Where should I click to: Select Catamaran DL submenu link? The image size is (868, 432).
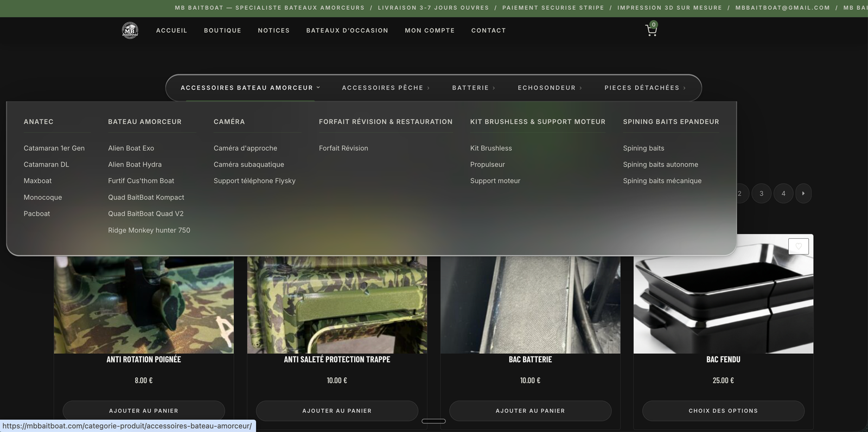point(46,164)
